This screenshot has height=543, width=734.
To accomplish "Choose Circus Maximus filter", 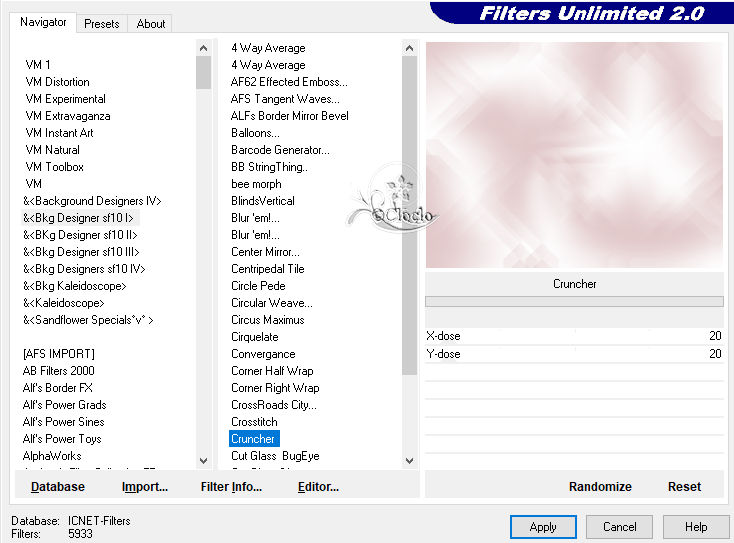I will (x=268, y=320).
